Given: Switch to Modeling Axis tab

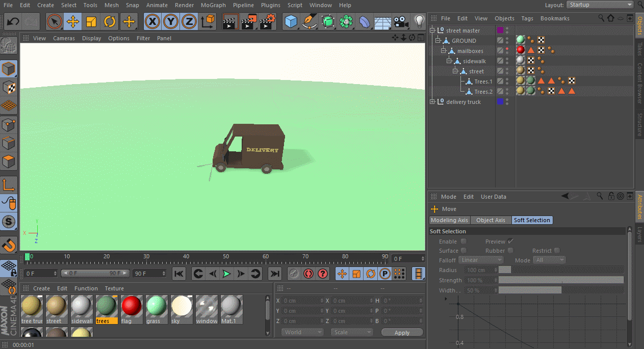Looking at the screenshot, I should click(450, 220).
